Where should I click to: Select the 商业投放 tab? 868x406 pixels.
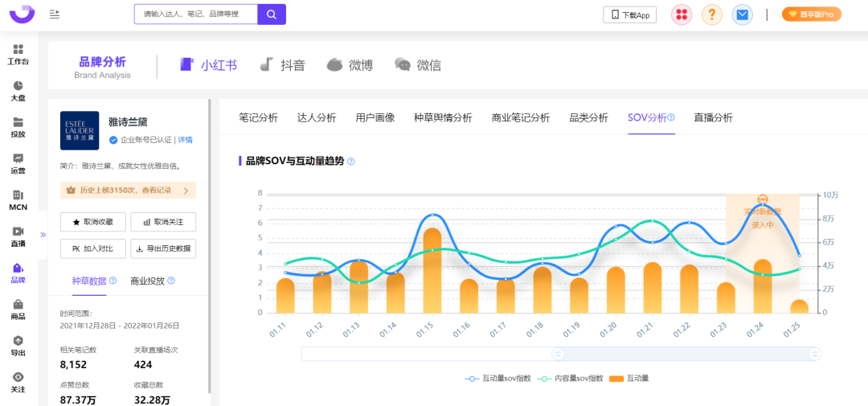(x=147, y=281)
